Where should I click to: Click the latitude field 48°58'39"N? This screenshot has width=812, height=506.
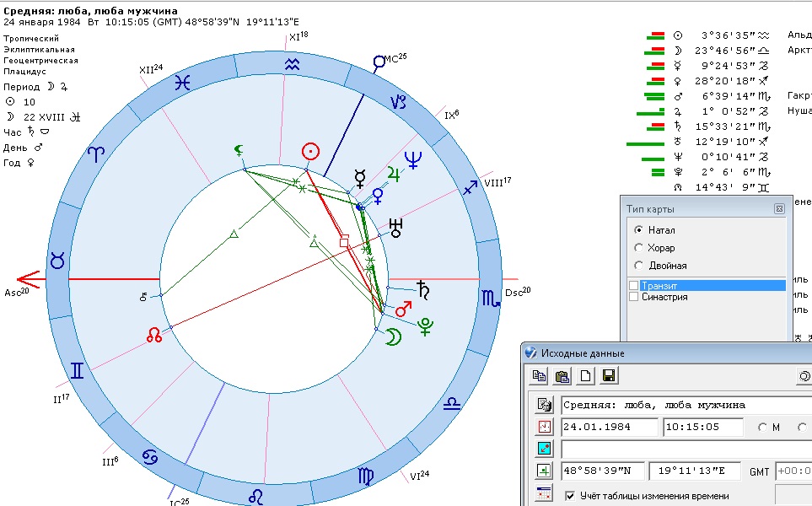602,471
